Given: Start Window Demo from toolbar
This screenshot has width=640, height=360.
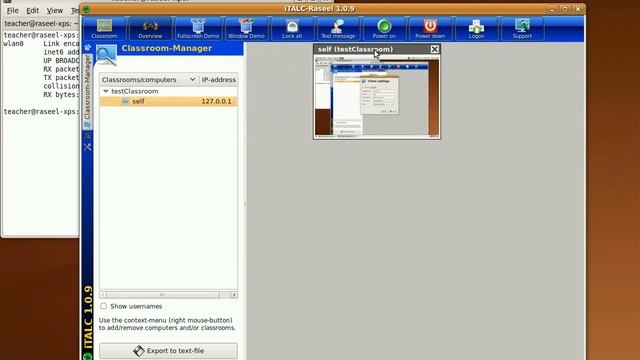Looking at the screenshot, I should pos(246,29).
